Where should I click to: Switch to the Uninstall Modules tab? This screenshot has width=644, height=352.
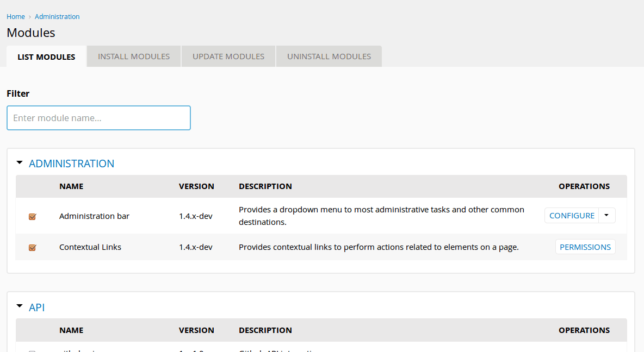tap(329, 56)
